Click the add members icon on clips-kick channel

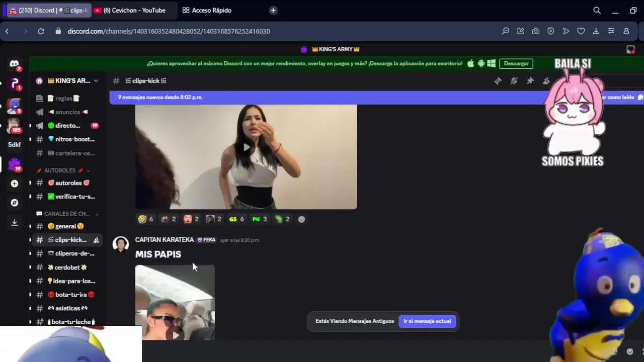tap(96, 240)
